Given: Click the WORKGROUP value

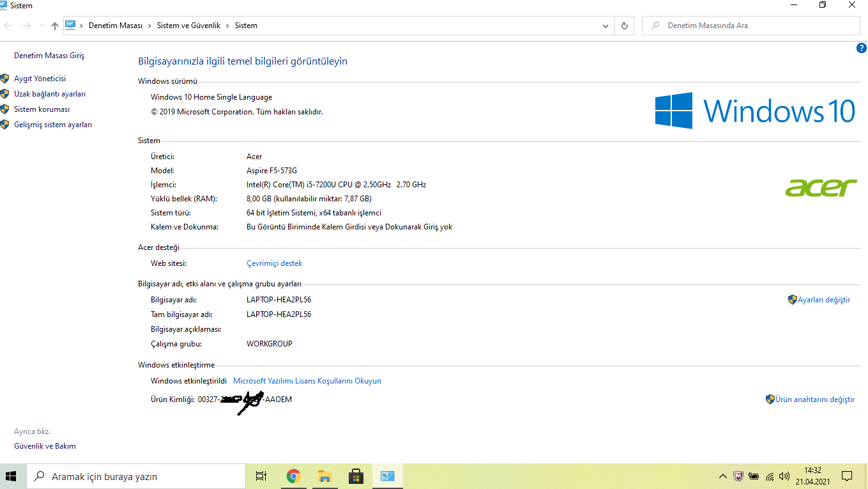Looking at the screenshot, I should click(x=270, y=344).
